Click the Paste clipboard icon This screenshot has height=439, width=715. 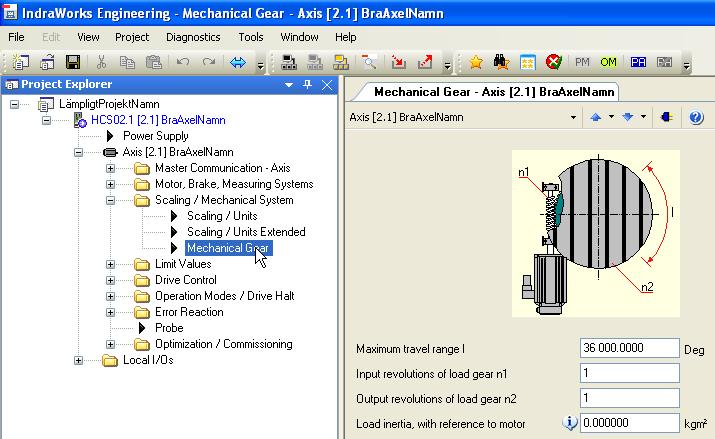(154, 62)
